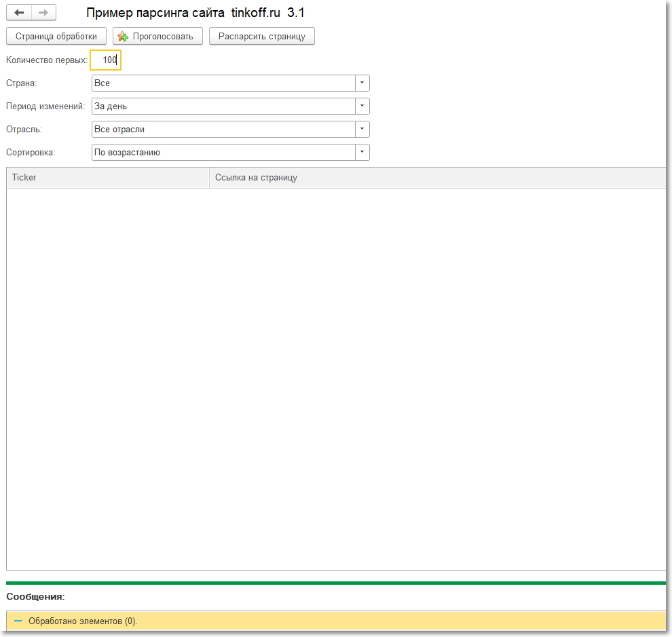Expand the Период изменений dropdown arrow
The width and height of the screenshot is (672, 637).
(362, 107)
